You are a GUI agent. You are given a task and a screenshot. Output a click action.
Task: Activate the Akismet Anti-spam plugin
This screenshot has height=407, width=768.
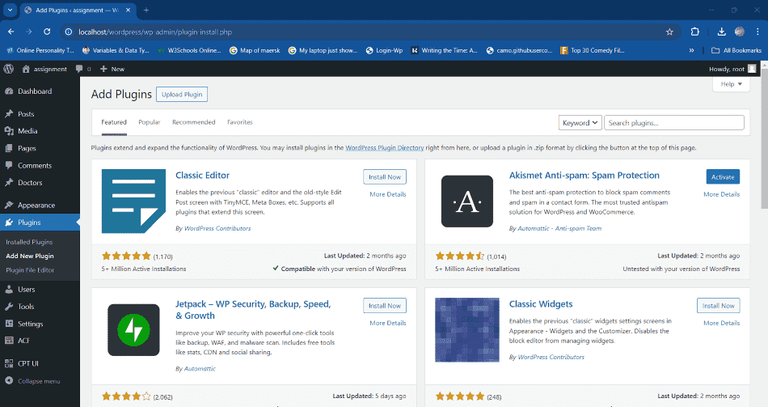723,177
